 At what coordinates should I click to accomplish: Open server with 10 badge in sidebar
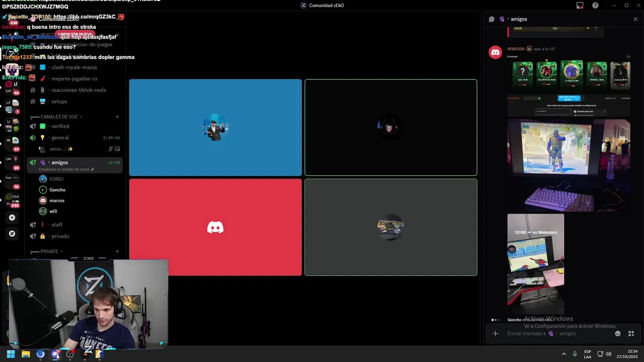coord(12,181)
